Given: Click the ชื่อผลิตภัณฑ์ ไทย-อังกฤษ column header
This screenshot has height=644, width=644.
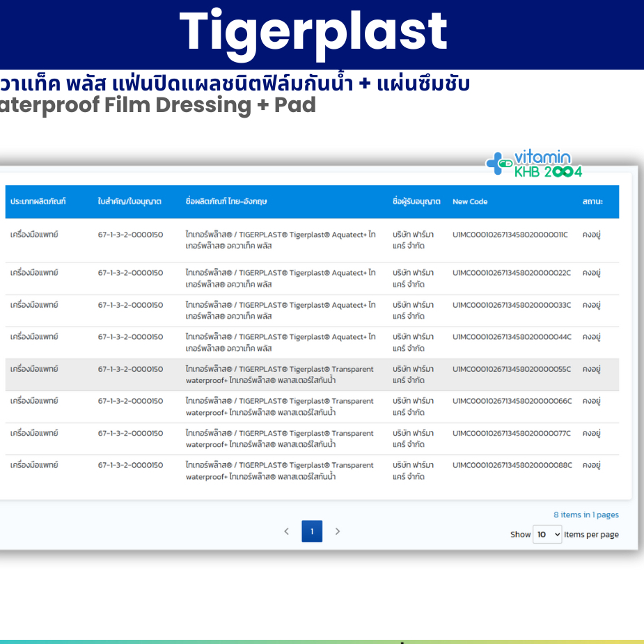Looking at the screenshot, I should click(226, 201).
